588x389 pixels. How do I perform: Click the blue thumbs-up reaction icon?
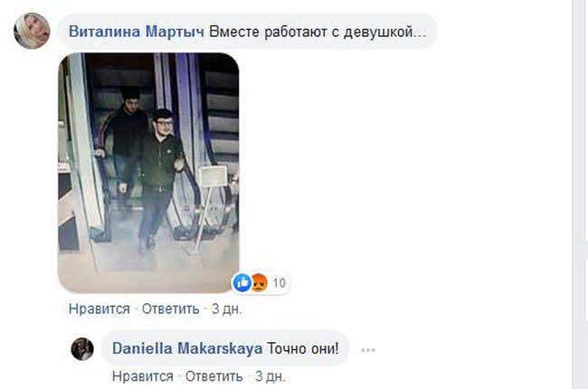[x=242, y=282]
